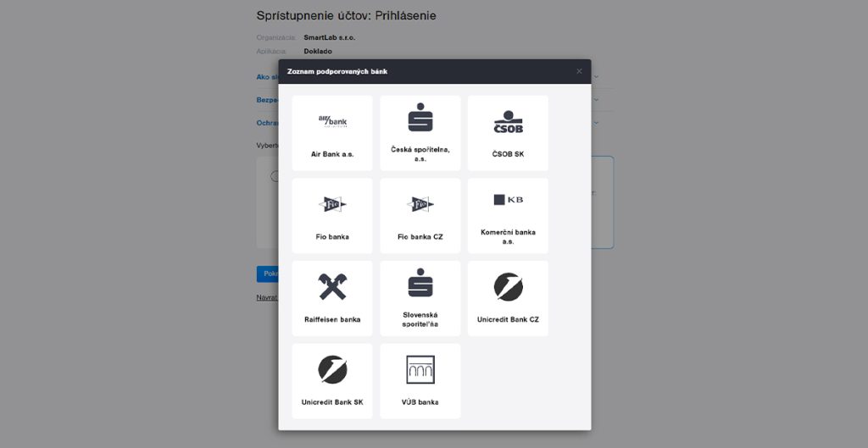Select the ČSOB SK label
Image resolution: width=868 pixels, height=448 pixels.
(508, 154)
